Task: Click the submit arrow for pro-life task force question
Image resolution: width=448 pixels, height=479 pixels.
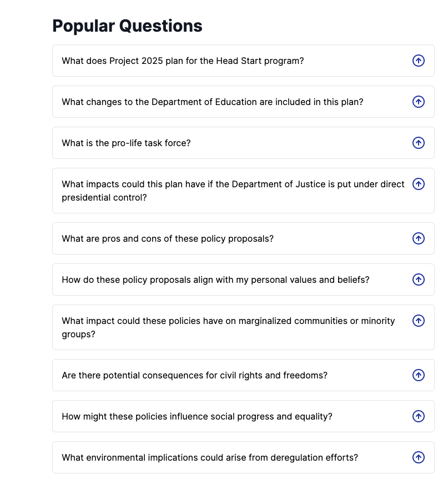Action: tap(419, 143)
